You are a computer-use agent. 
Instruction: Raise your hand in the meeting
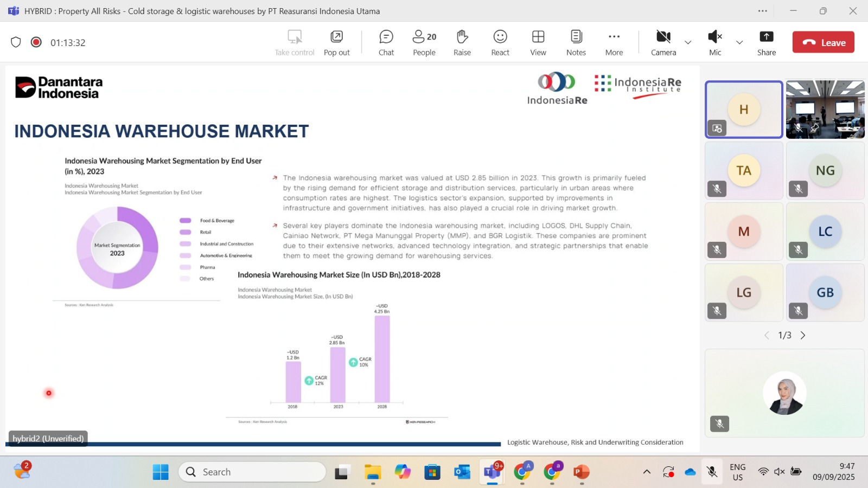[462, 43]
